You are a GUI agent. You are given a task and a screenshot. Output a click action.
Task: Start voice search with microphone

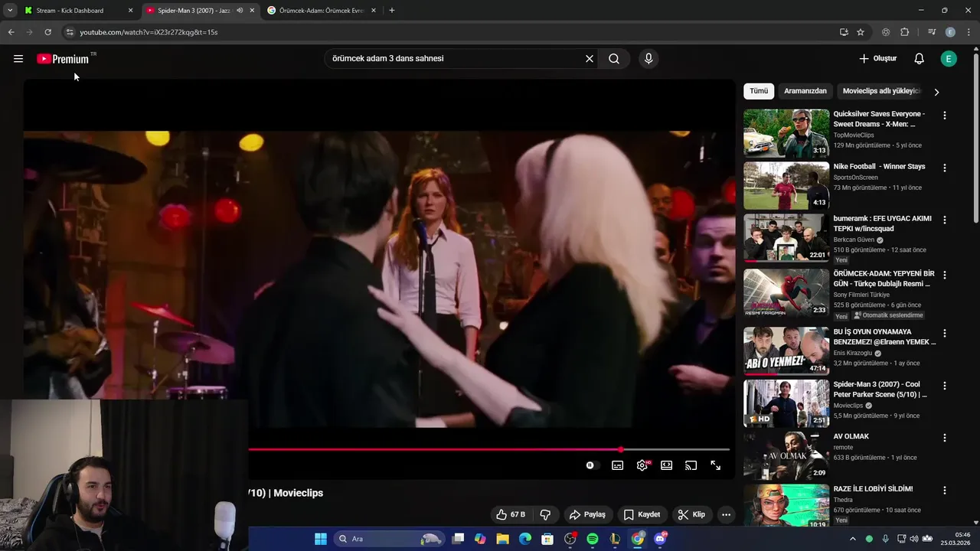648,59
